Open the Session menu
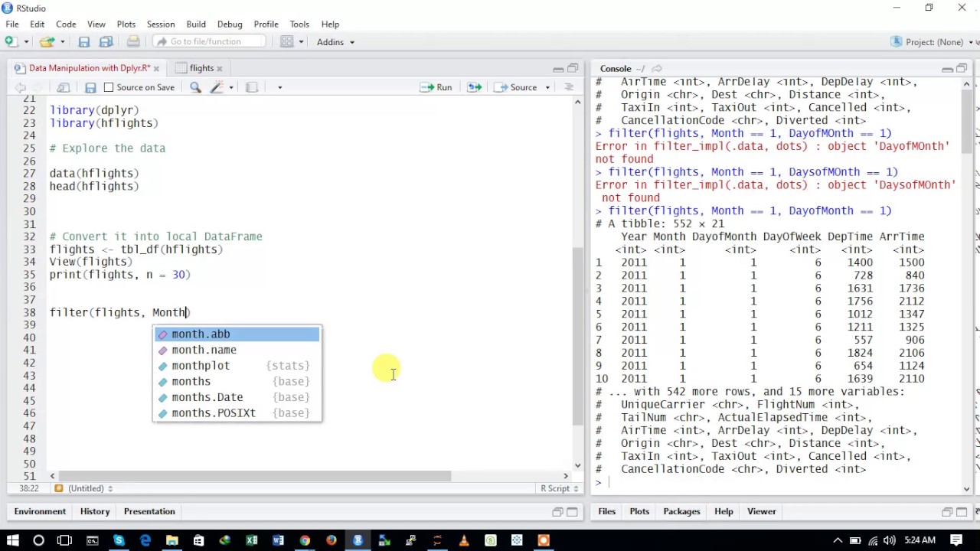Screen dimensions: 980x551 click(x=161, y=24)
